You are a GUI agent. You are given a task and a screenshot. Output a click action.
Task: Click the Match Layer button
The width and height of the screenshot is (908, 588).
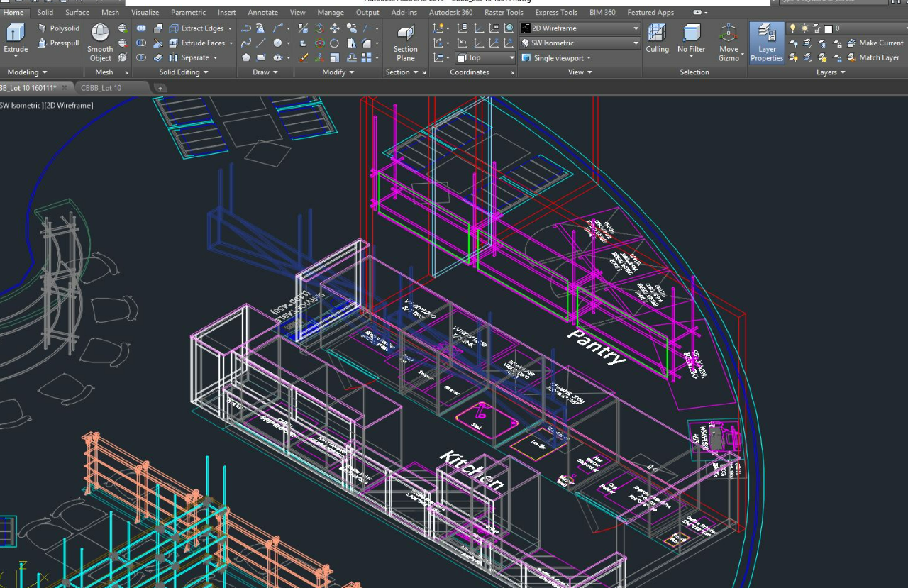(872, 58)
